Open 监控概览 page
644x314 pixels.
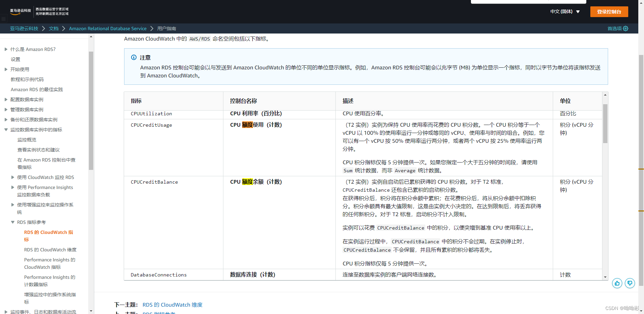tap(27, 140)
